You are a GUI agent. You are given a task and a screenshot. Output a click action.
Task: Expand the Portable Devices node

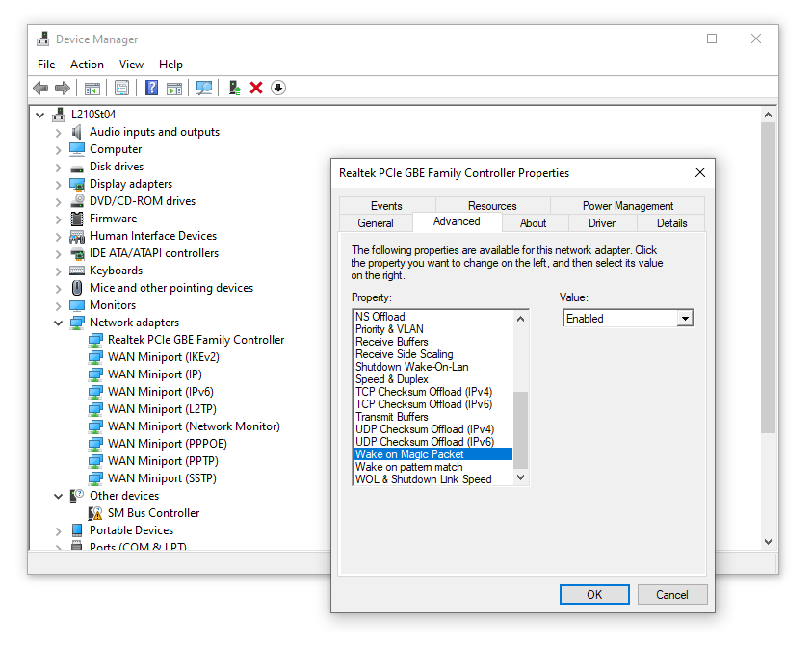click(x=58, y=530)
